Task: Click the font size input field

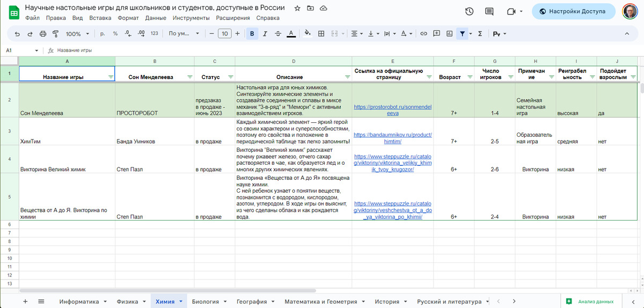Action: click(225, 34)
